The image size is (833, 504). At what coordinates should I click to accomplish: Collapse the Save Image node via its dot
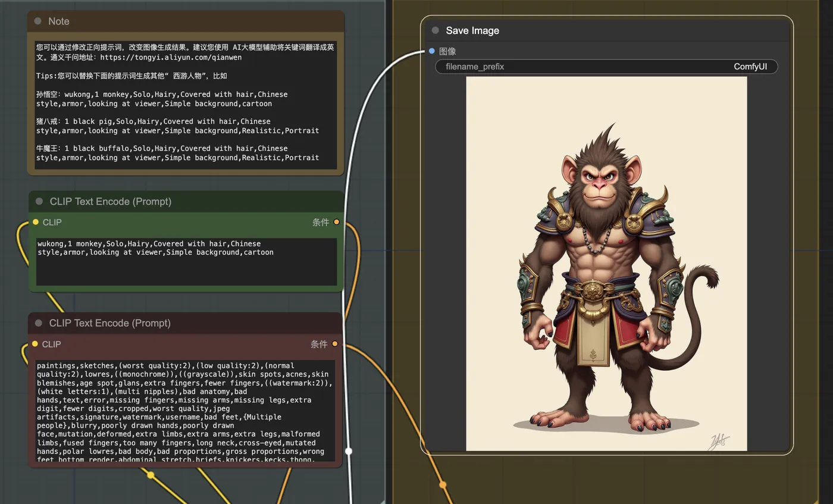click(435, 30)
